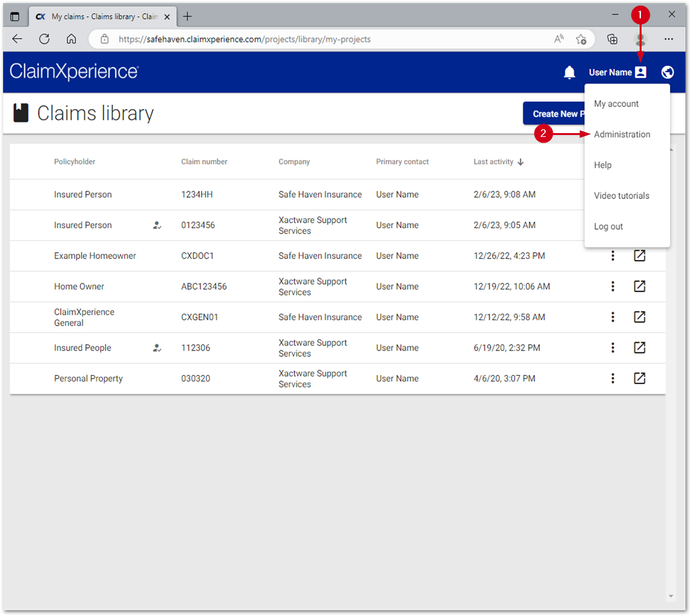Sort by Last activity column arrow
The image size is (691, 616).
pyautogui.click(x=520, y=162)
